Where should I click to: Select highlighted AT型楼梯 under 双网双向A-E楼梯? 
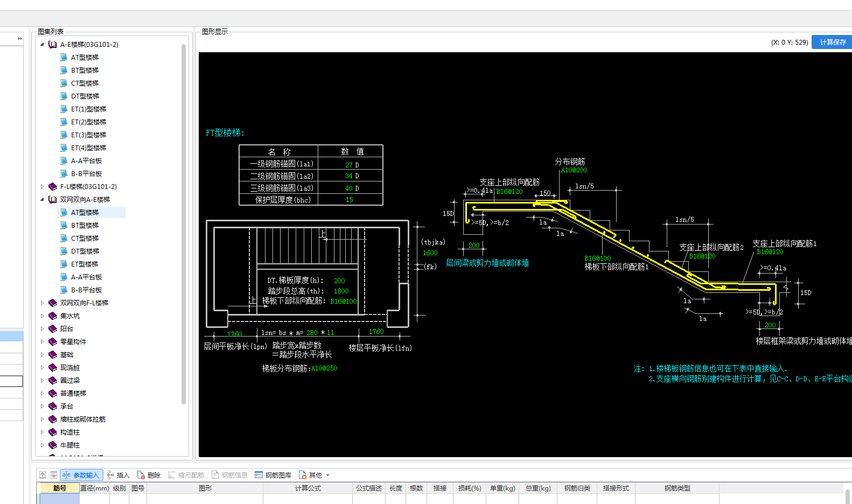(85, 213)
